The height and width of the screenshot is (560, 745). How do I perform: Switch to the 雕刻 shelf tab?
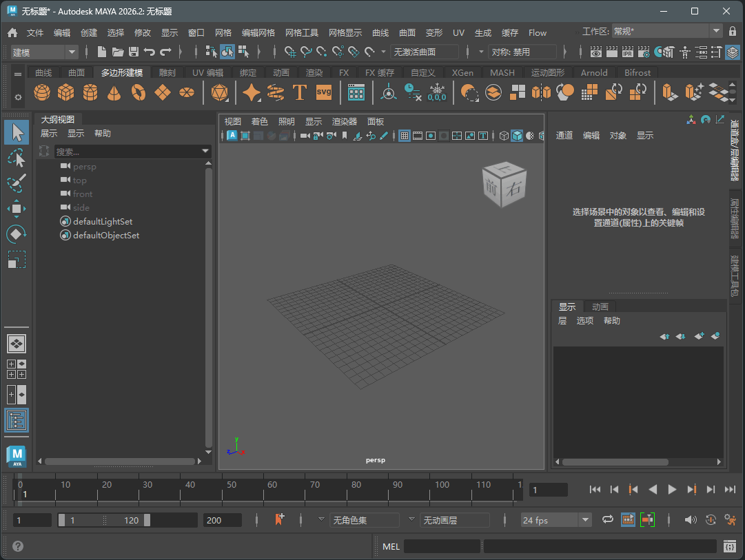click(167, 73)
